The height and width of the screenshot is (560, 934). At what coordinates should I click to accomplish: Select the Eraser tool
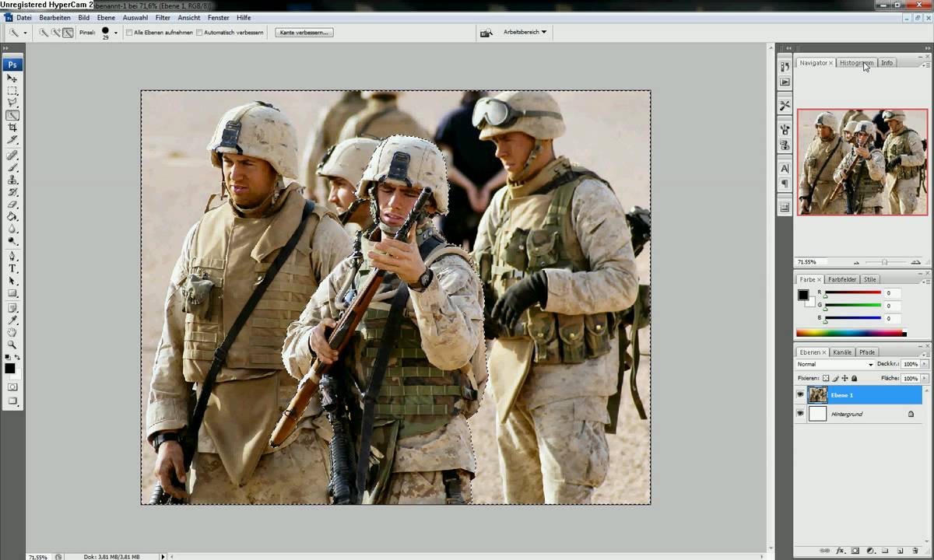pos(12,205)
